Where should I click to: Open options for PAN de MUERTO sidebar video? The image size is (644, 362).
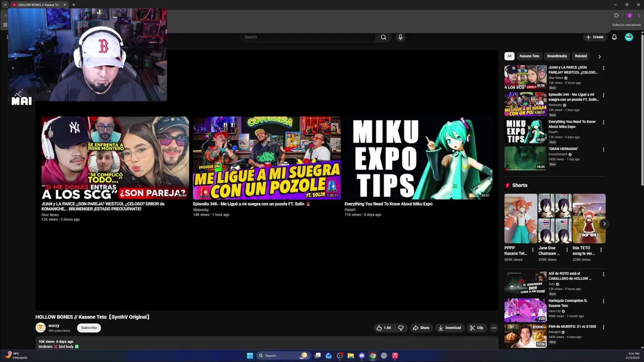click(x=603, y=327)
